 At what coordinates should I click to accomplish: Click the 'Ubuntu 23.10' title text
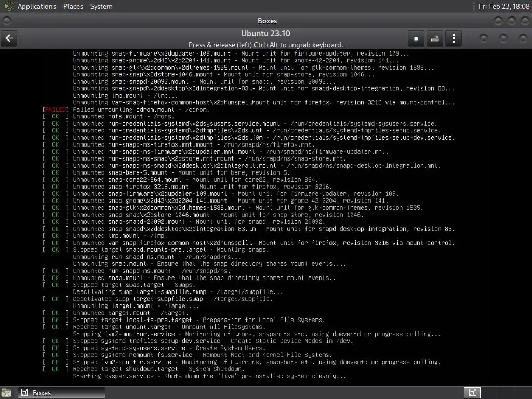(x=265, y=34)
